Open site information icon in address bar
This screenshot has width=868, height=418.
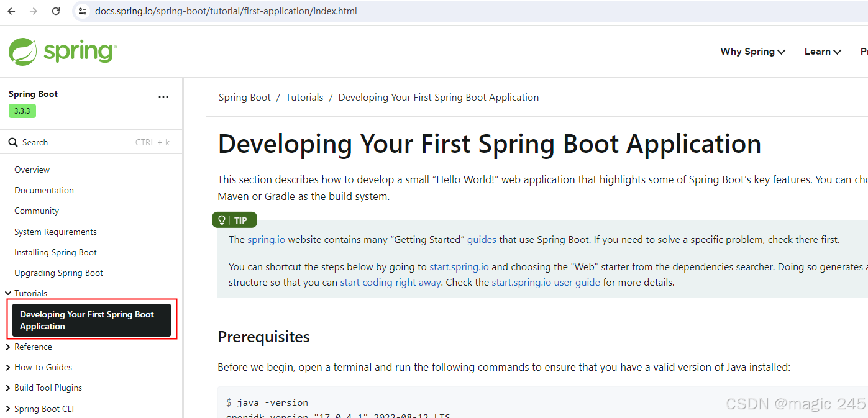83,11
